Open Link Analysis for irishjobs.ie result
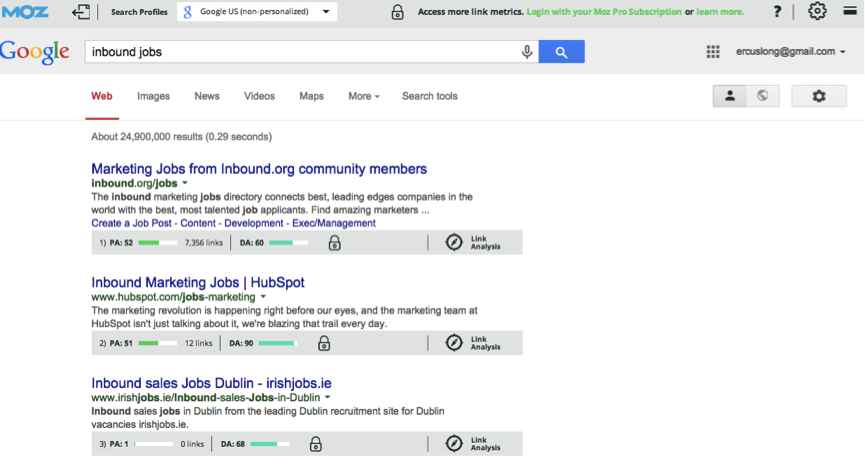Screen dimensions: 865x464 coord(473,444)
